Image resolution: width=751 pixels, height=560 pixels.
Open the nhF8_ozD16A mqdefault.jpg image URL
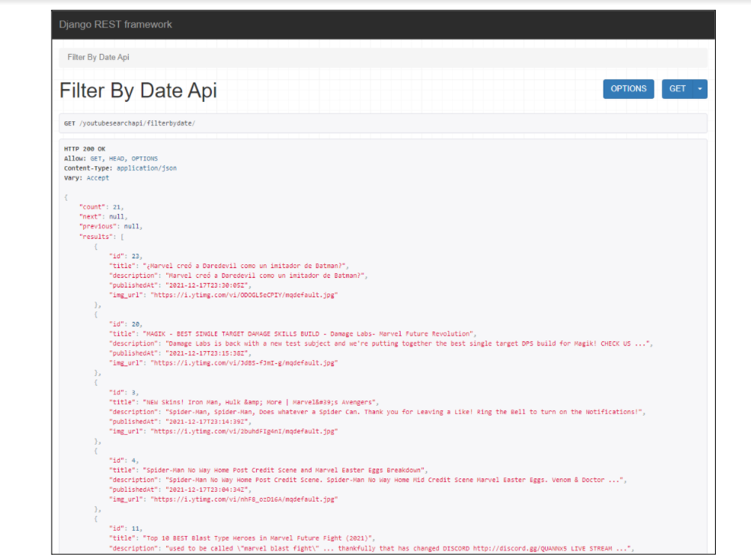(244, 499)
